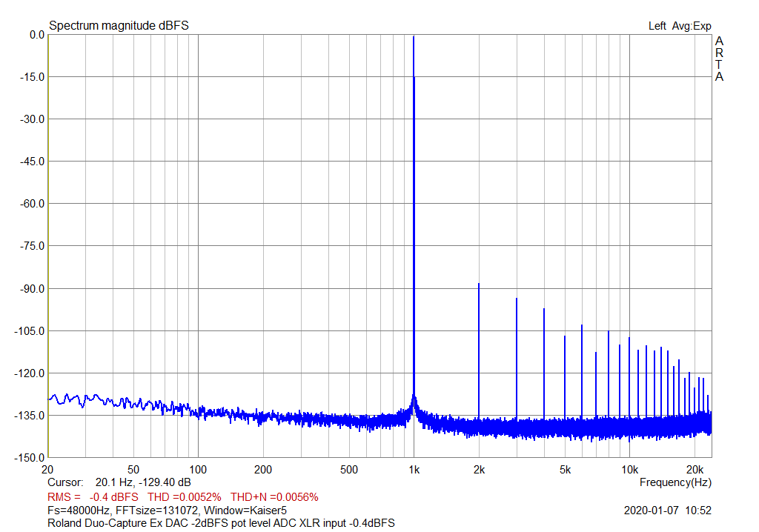The height and width of the screenshot is (532, 759).
Task: Click the '0.0' y-axis label
Action: coord(37,35)
